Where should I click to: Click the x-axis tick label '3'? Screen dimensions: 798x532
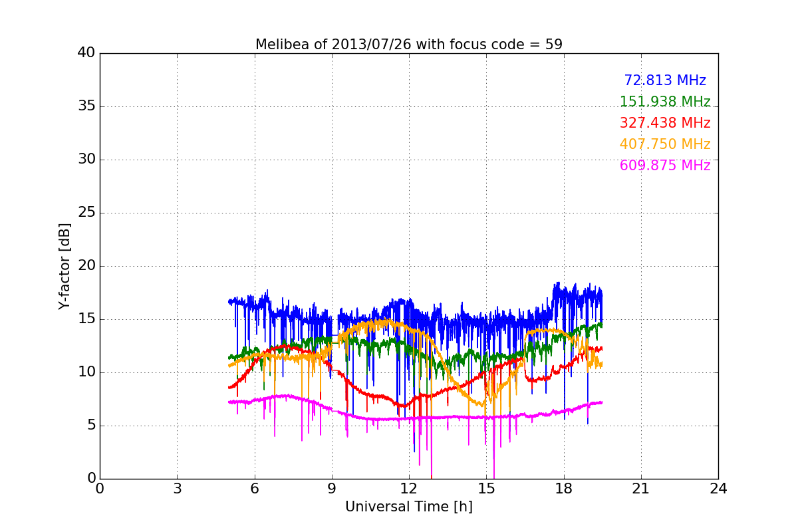pyautogui.click(x=177, y=489)
